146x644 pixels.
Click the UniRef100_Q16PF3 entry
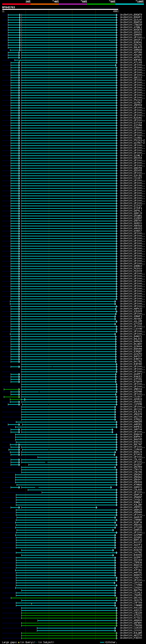tap(131, 374)
